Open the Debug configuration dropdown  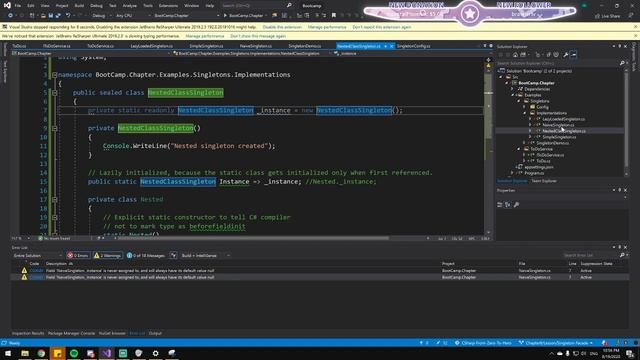coord(102,16)
